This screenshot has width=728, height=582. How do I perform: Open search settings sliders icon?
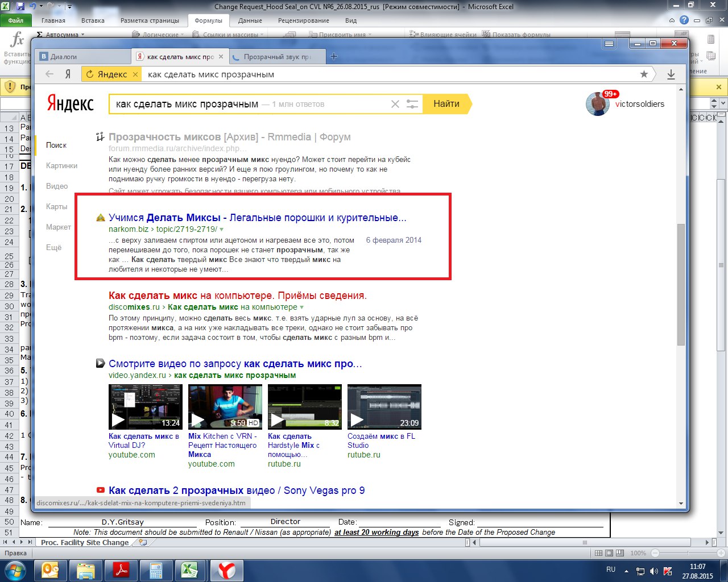point(412,104)
